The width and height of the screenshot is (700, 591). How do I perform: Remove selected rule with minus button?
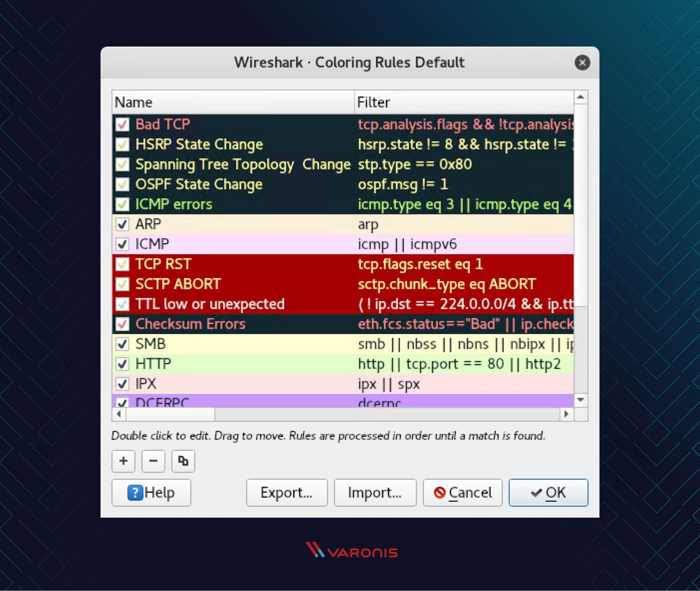point(153,461)
